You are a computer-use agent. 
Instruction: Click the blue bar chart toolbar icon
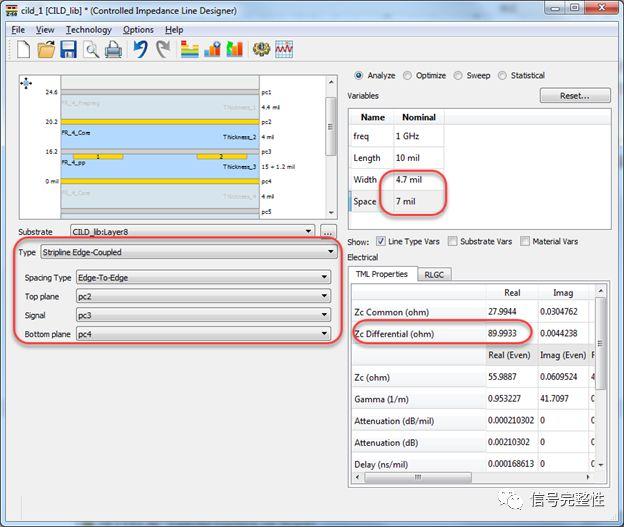coord(212,49)
